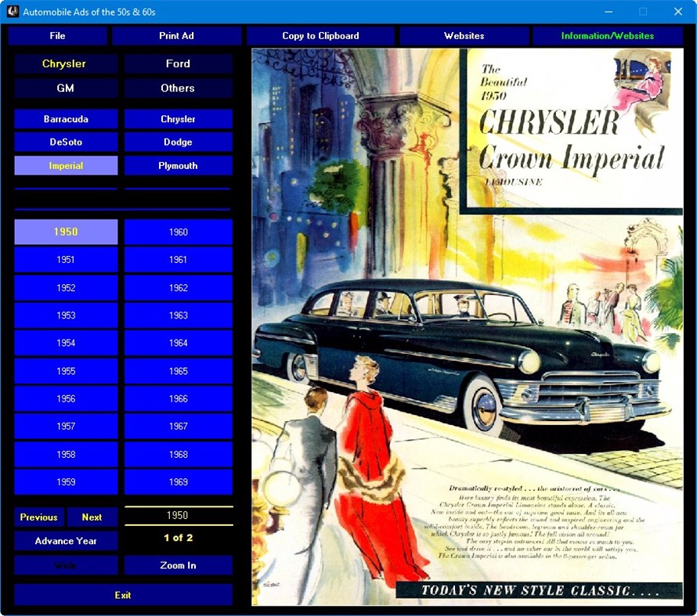
Task: Select the Barracuda model
Action: 66,118
